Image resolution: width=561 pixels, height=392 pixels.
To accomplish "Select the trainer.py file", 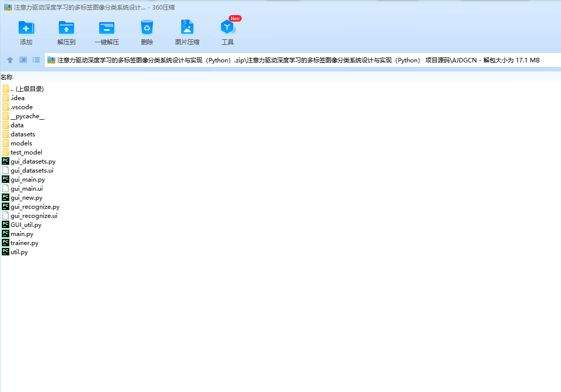I will 20,243.
